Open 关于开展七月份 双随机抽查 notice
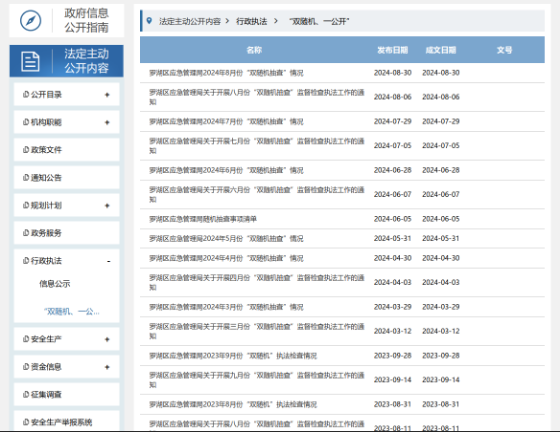The height and width of the screenshot is (432, 560). [x=257, y=146]
